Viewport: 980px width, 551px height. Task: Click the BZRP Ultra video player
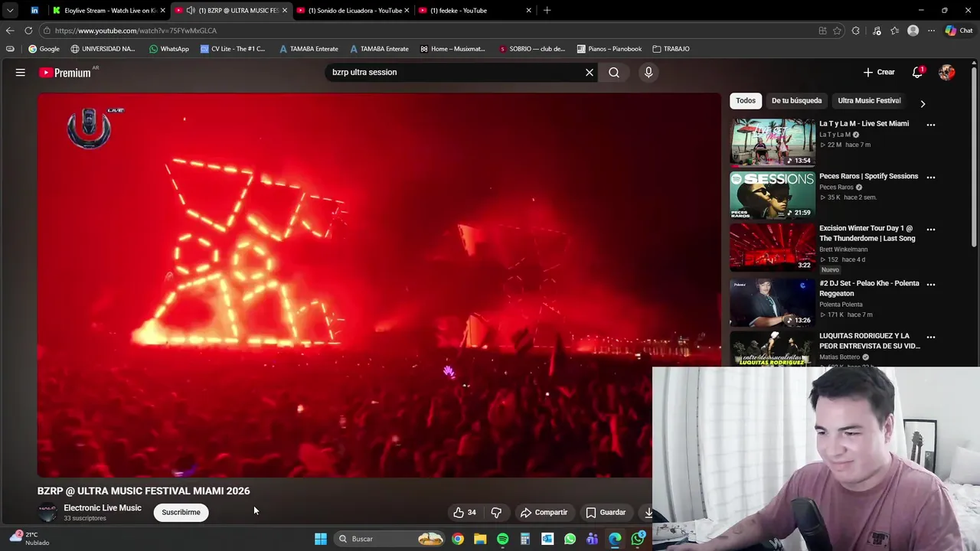click(379, 285)
